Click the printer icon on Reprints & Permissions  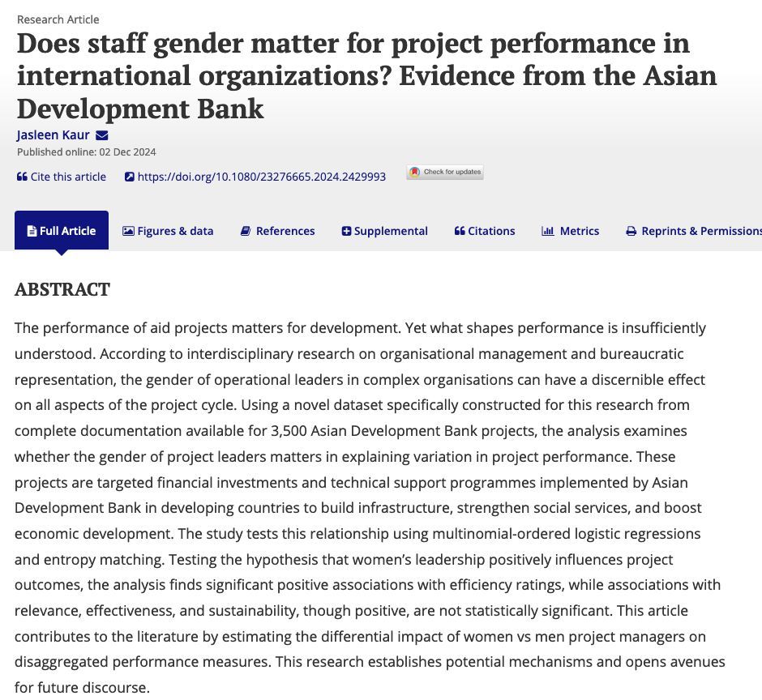tap(631, 231)
